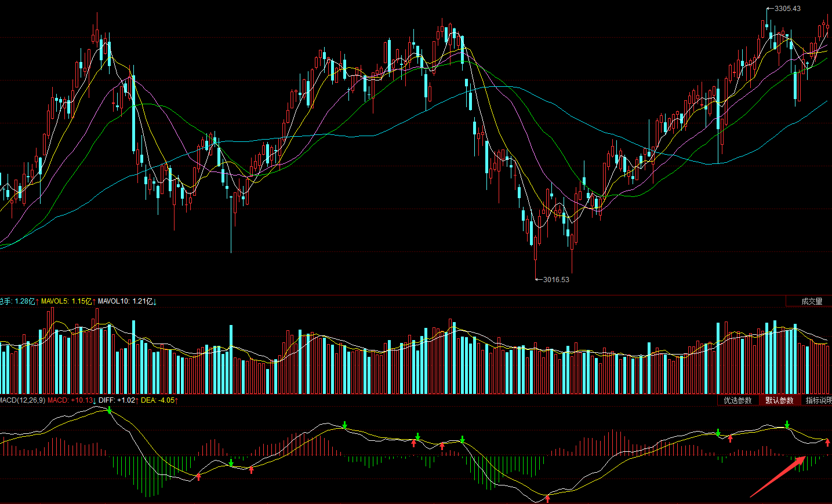
Task: Select the 默认参数 tab
Action: (779, 400)
